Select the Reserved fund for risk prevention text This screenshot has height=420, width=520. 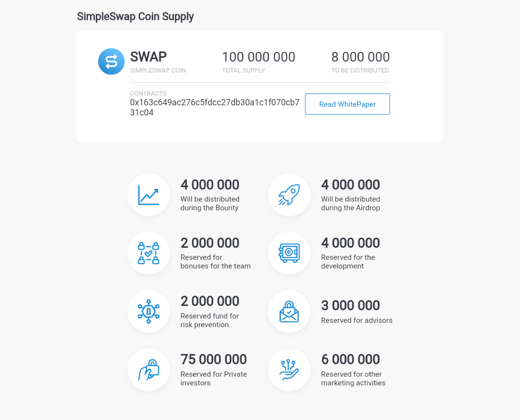point(209,320)
